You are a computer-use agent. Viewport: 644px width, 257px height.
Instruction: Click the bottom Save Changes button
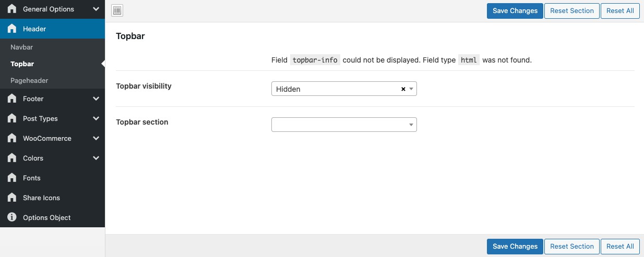click(x=515, y=247)
